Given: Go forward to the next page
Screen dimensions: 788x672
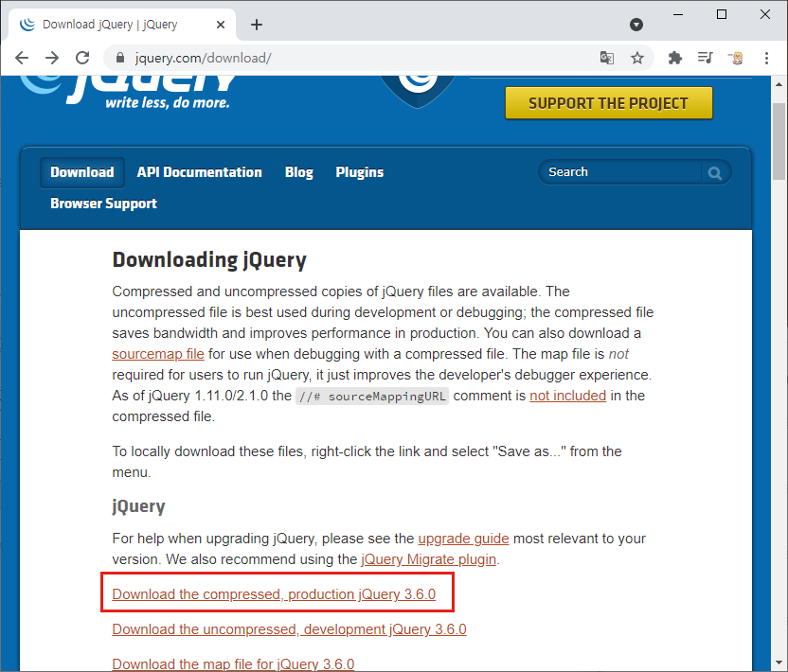Looking at the screenshot, I should [52, 58].
